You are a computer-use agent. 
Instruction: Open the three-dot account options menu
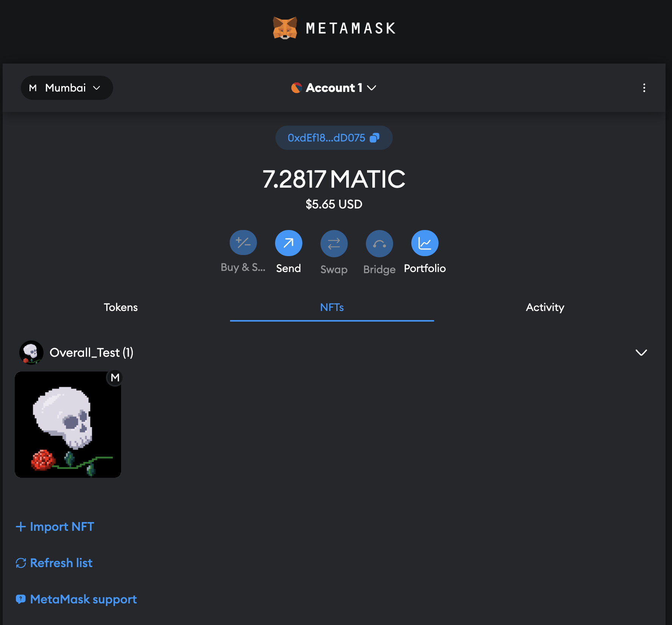point(644,88)
